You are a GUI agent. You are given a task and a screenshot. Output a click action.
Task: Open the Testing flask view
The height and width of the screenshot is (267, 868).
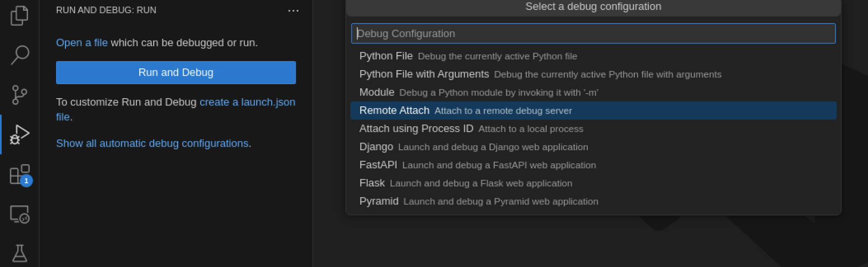[x=19, y=253]
